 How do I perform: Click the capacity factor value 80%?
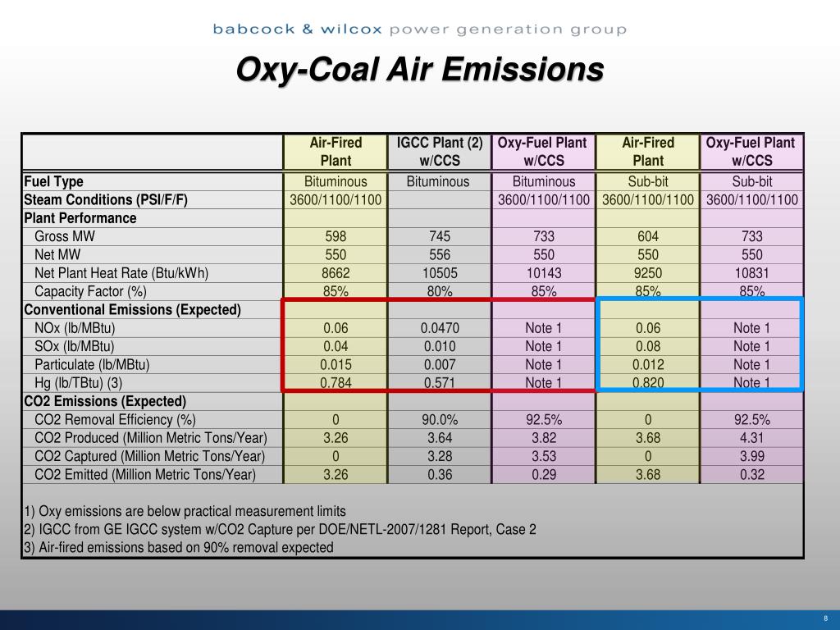440,291
